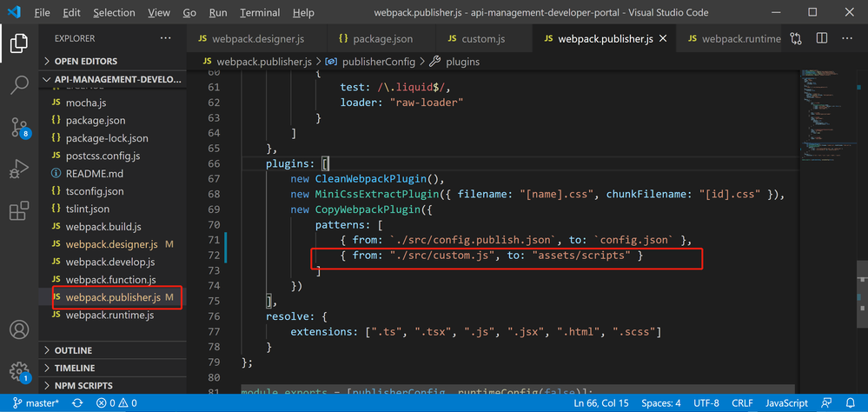The image size is (868, 412).
Task: Click publisherConfig breadcrumb item
Action: pos(371,62)
